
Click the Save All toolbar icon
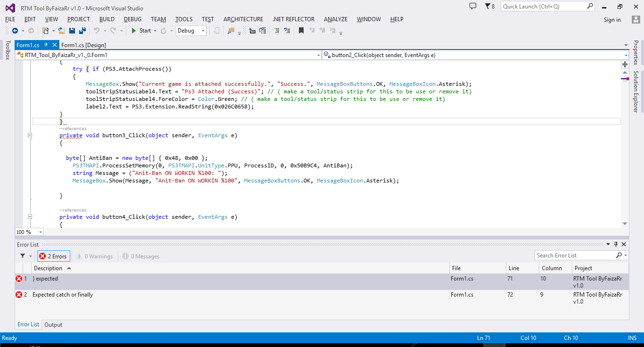(x=83, y=31)
